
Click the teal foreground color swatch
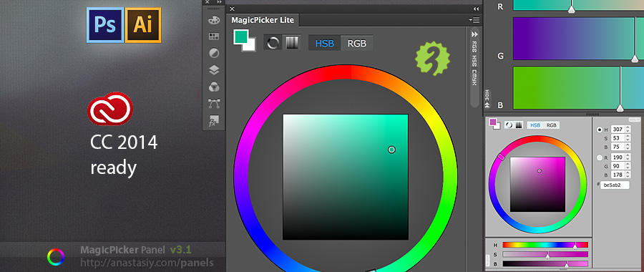[x=240, y=37]
